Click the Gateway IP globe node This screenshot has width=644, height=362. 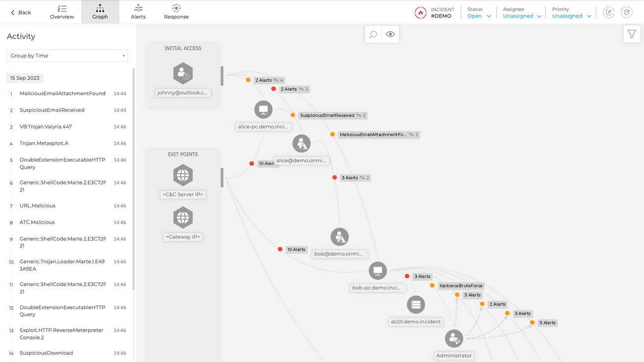click(183, 217)
